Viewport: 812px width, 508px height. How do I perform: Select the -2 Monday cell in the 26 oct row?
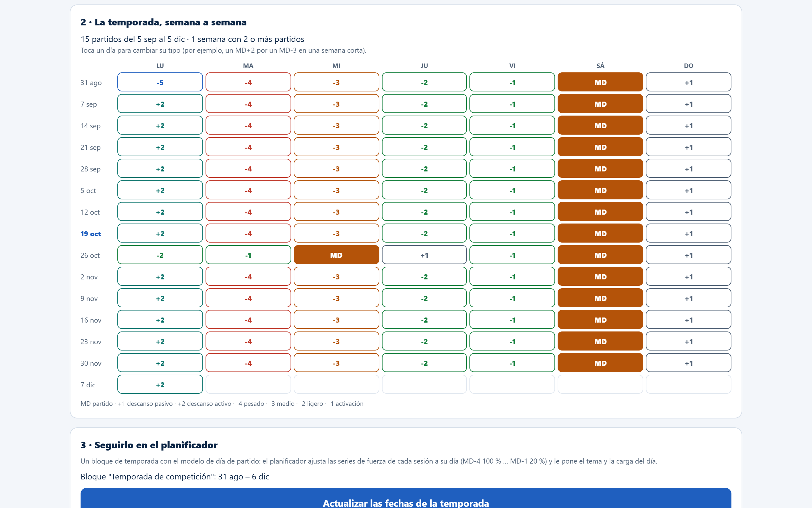coord(160,255)
